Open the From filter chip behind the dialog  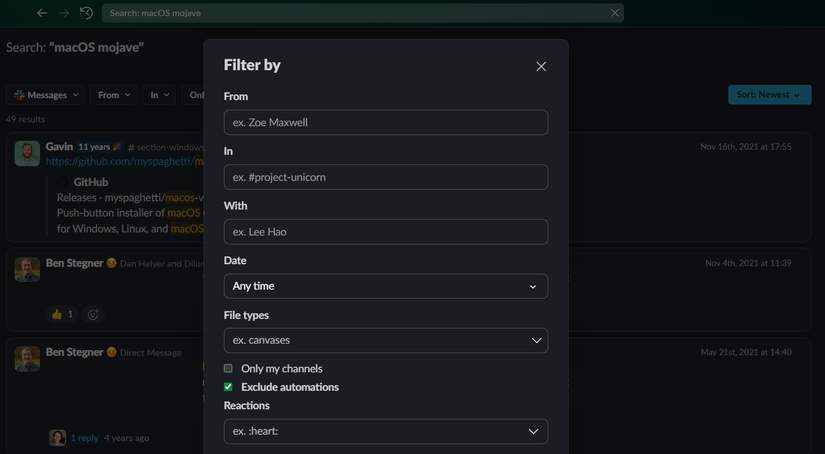[x=114, y=95]
